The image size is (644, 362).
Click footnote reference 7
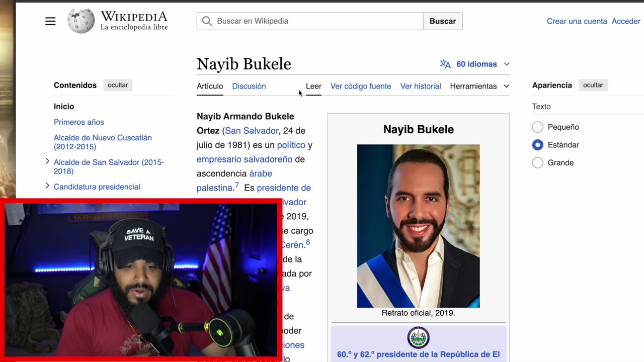click(237, 185)
